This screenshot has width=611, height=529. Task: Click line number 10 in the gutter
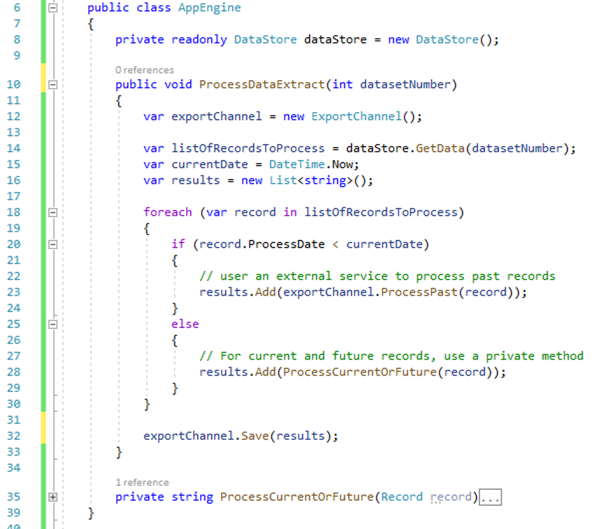point(14,85)
